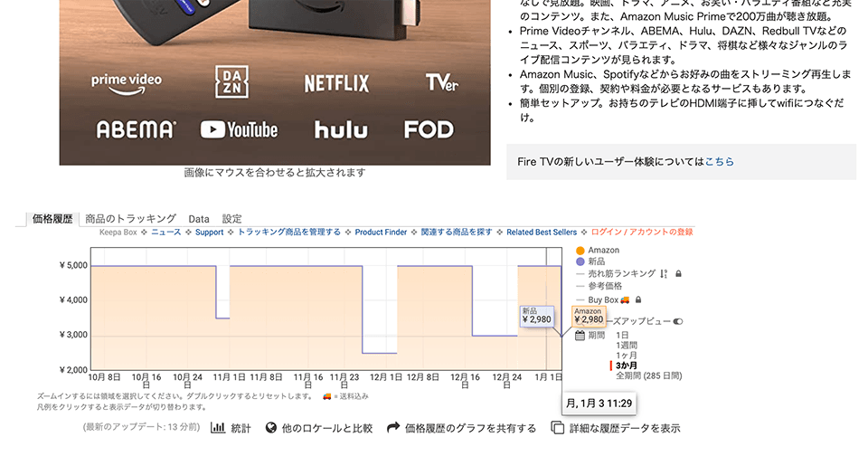Toggle Amazon price series in legend
Viewport: 868px width, 456px height.
click(x=603, y=250)
